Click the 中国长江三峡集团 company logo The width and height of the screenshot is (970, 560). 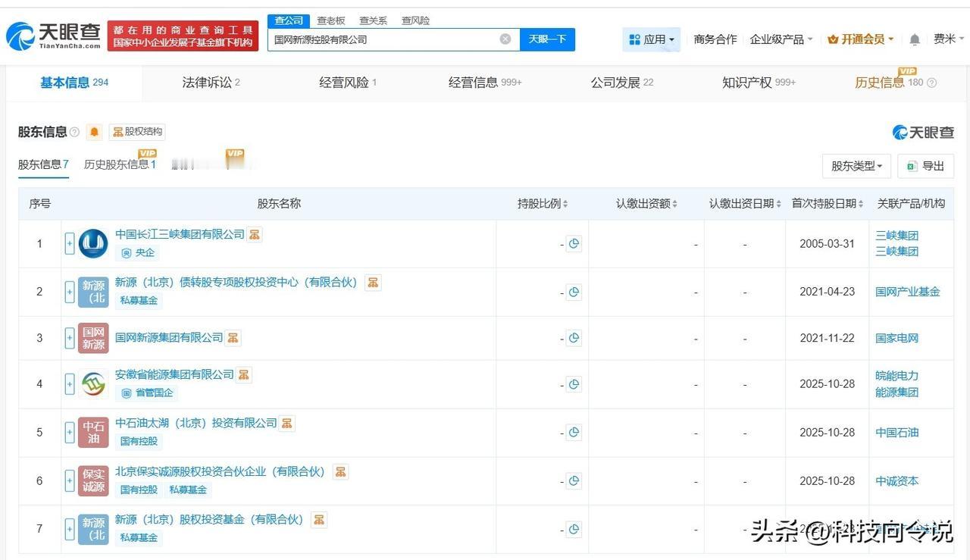click(93, 244)
